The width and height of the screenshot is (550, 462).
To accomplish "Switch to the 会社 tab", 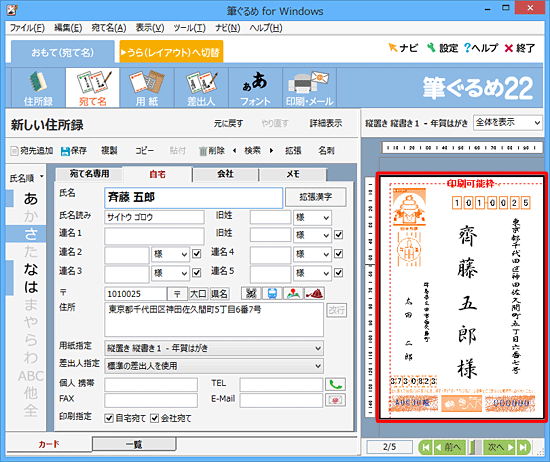I will point(226,174).
